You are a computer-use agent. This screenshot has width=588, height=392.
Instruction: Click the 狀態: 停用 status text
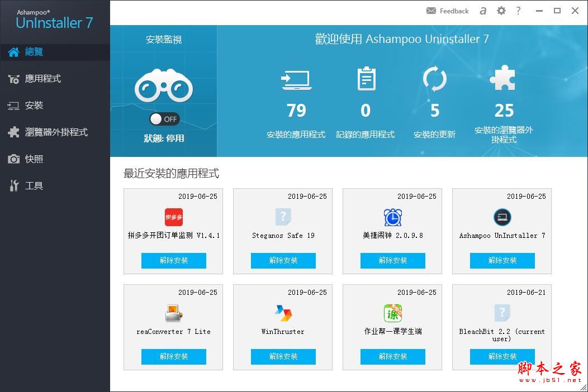(164, 138)
